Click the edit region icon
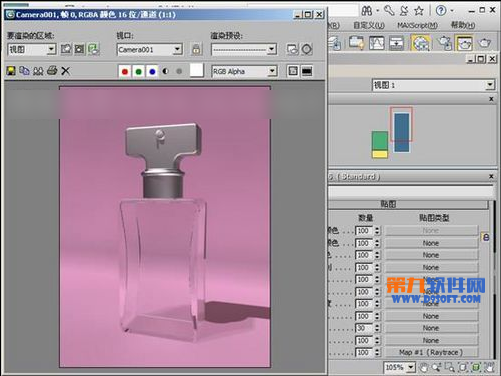 [66, 49]
